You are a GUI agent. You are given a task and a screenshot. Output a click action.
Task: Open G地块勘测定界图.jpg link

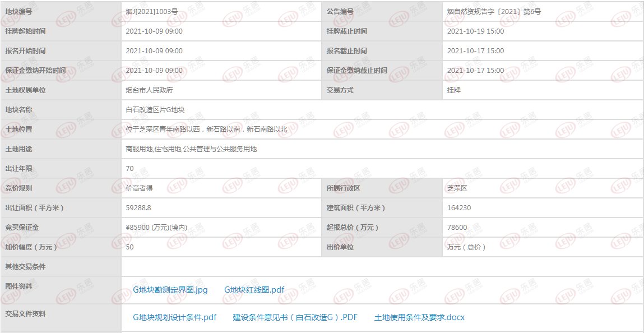(170, 290)
